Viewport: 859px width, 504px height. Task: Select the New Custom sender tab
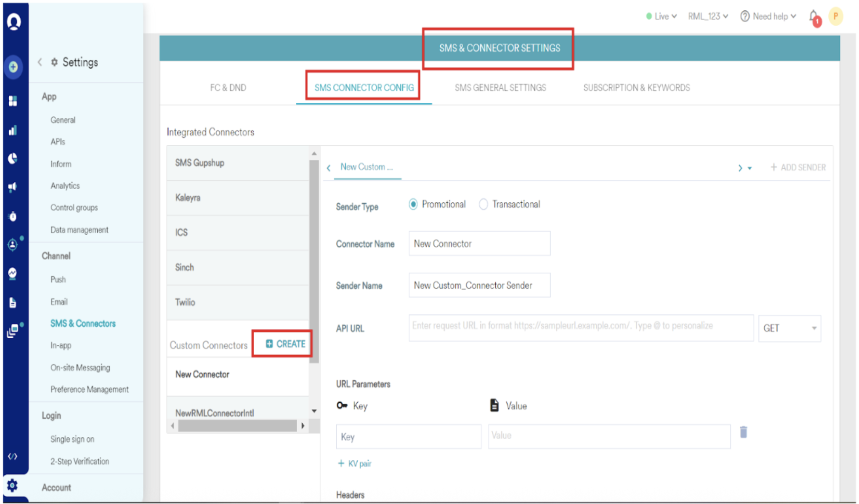(367, 167)
